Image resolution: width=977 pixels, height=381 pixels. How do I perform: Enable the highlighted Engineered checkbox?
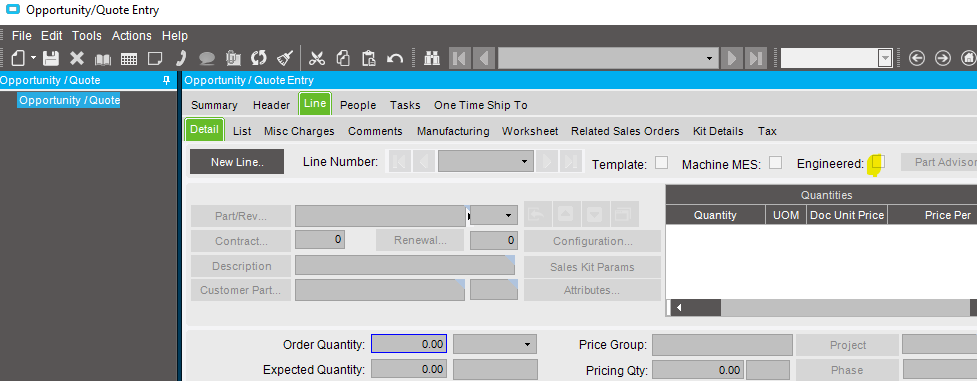tap(879, 162)
